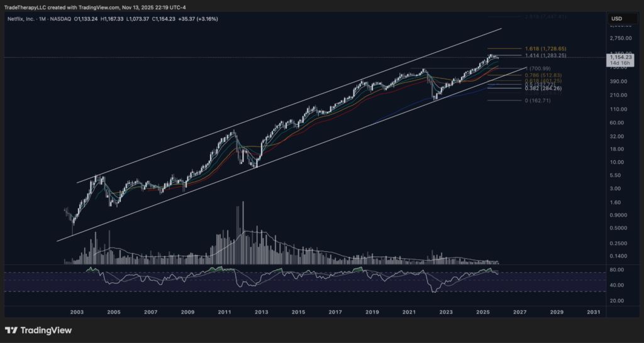
Task: Click the 2015 label on time axis
Action: [298, 312]
